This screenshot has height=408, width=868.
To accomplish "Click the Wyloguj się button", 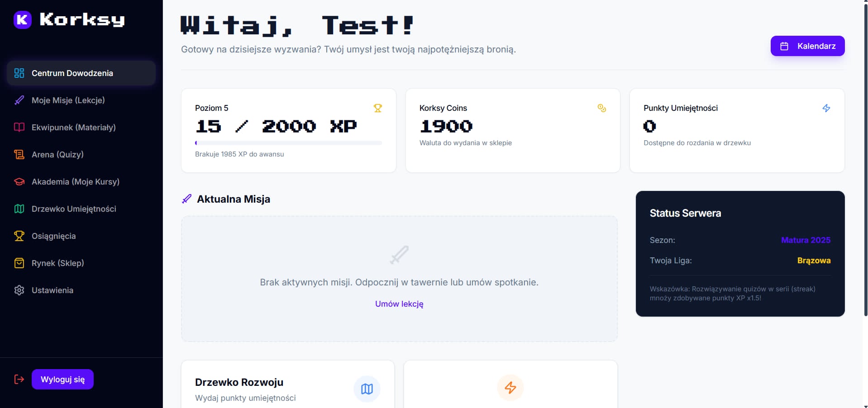I will coord(62,379).
